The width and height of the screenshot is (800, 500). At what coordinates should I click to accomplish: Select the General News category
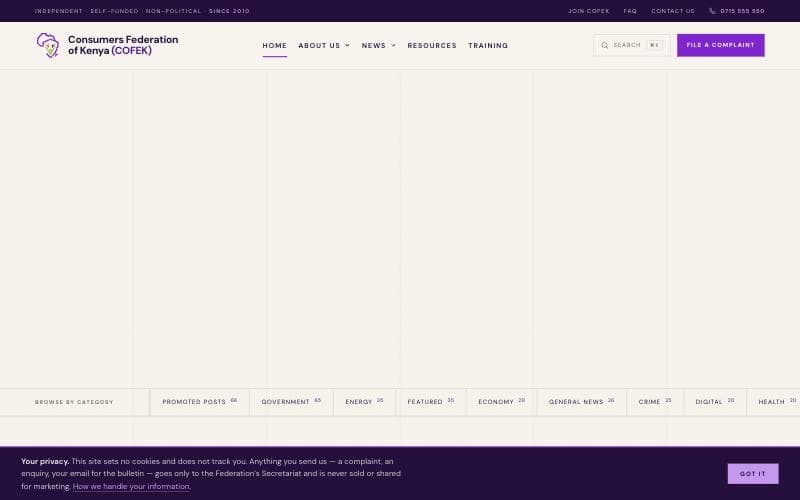(x=582, y=402)
